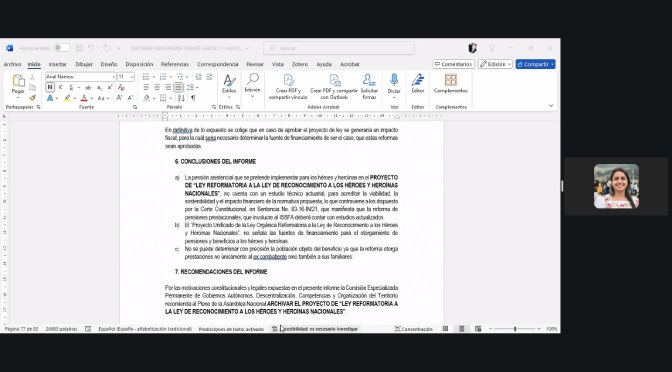This screenshot has height=372, width=672.
Task: Click the Numbered list icon
Action: 163,77
